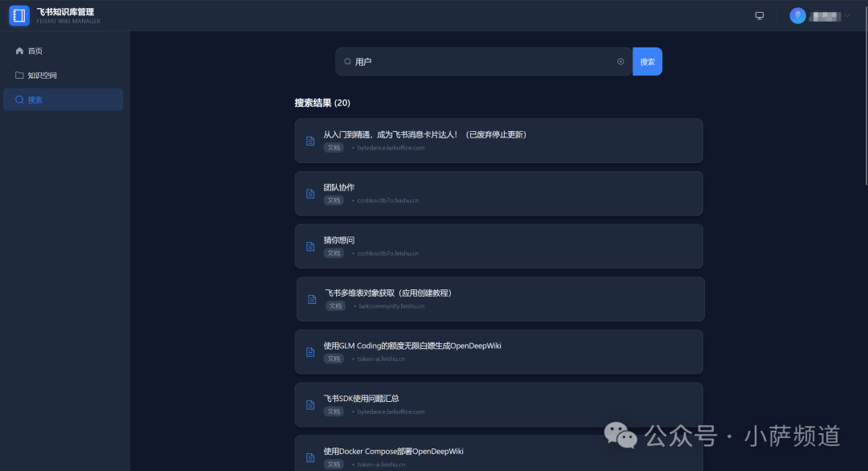The height and width of the screenshot is (471, 868).
Task: Open the 从入门到精通 message card document result
Action: pos(499,141)
